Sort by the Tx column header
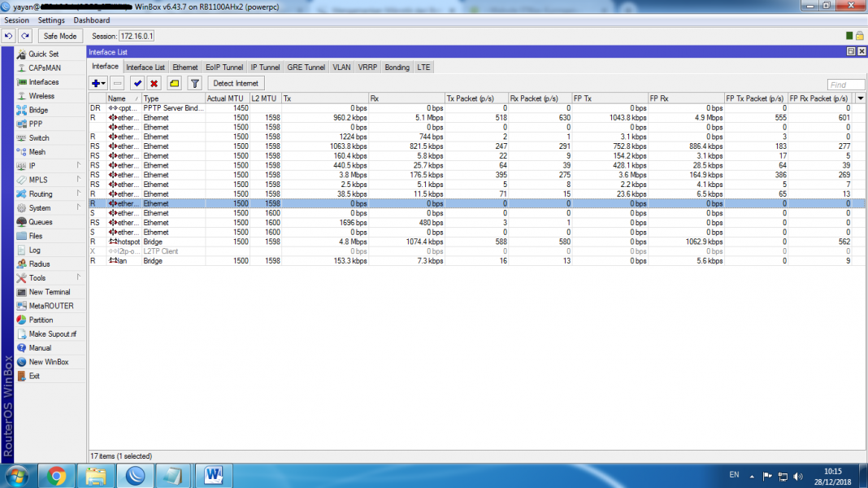 pos(325,98)
